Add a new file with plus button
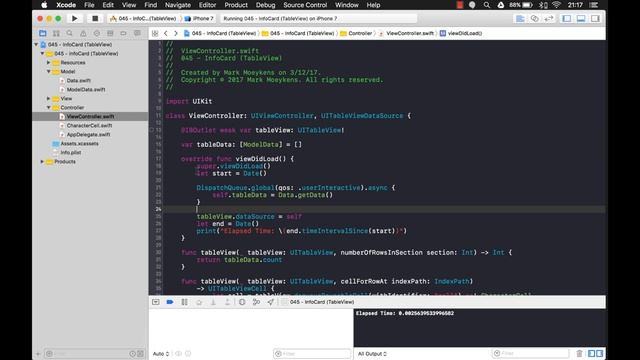 point(38,354)
